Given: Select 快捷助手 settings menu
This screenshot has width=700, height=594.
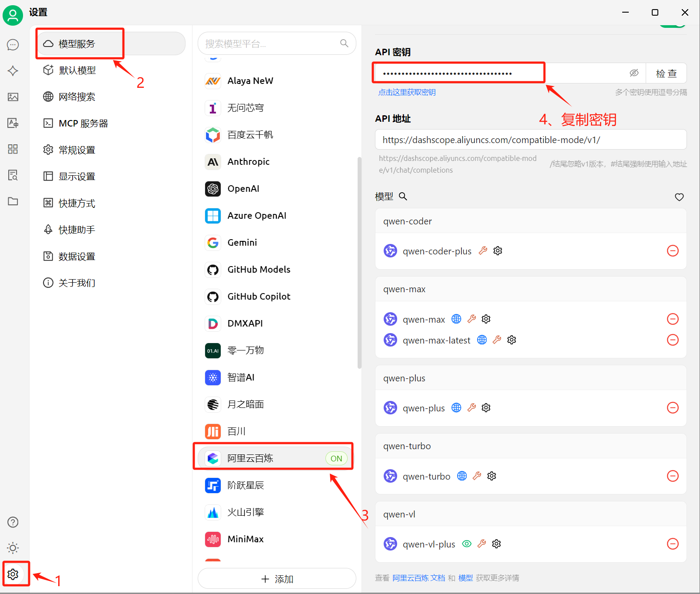Looking at the screenshot, I should (x=111, y=230).
